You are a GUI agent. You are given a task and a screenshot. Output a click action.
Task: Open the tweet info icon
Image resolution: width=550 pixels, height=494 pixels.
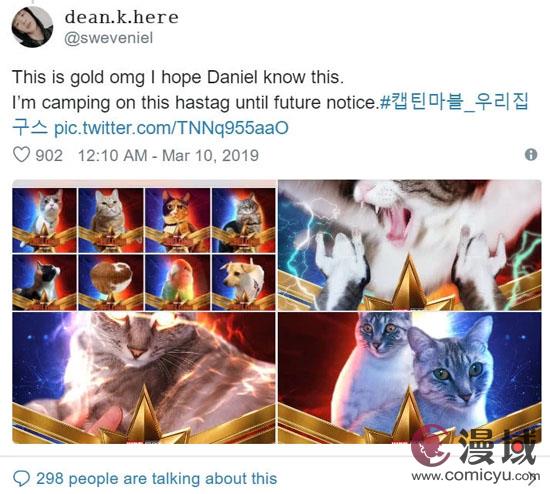point(531,154)
